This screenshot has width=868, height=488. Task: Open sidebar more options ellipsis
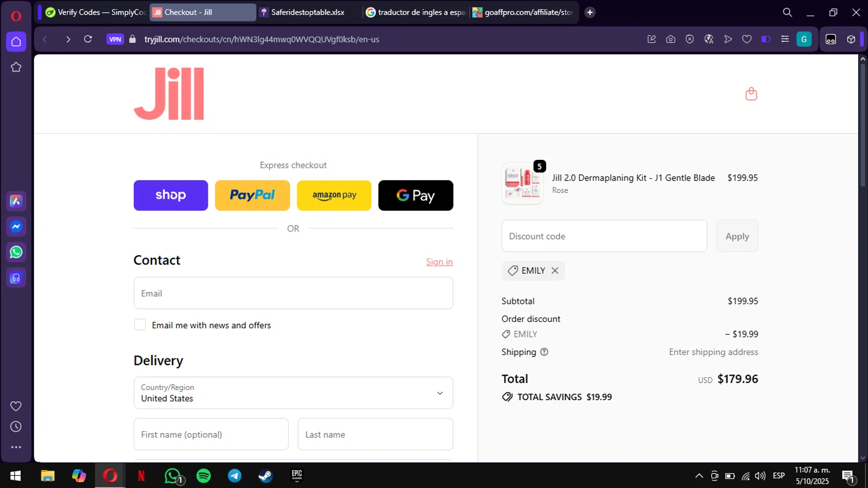pos(16,447)
